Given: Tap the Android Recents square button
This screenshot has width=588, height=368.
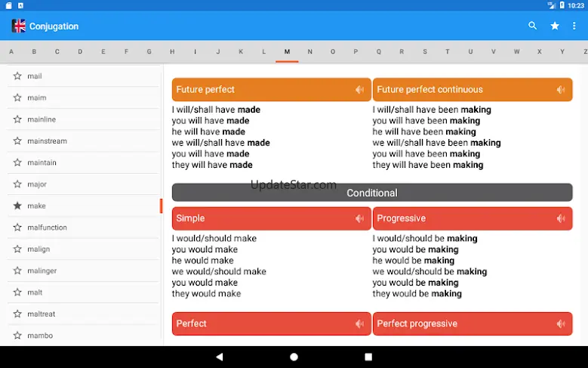Looking at the screenshot, I should pos(368,357).
